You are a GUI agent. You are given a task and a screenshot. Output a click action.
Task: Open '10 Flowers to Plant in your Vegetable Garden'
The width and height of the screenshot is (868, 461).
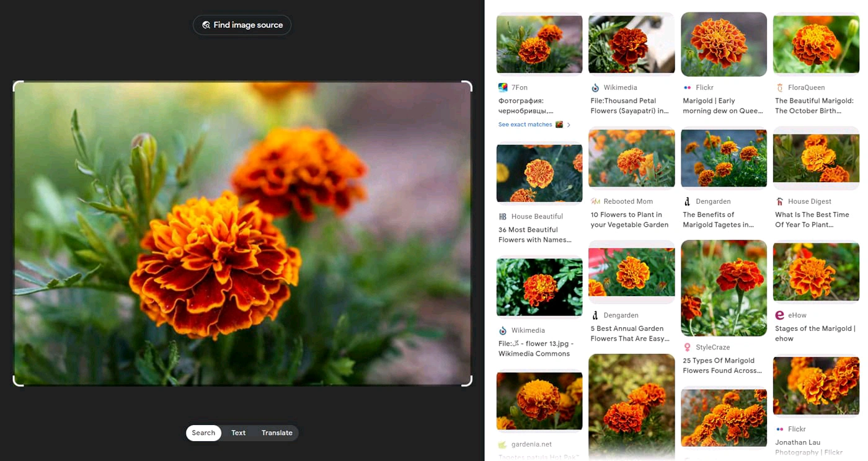pyautogui.click(x=629, y=220)
